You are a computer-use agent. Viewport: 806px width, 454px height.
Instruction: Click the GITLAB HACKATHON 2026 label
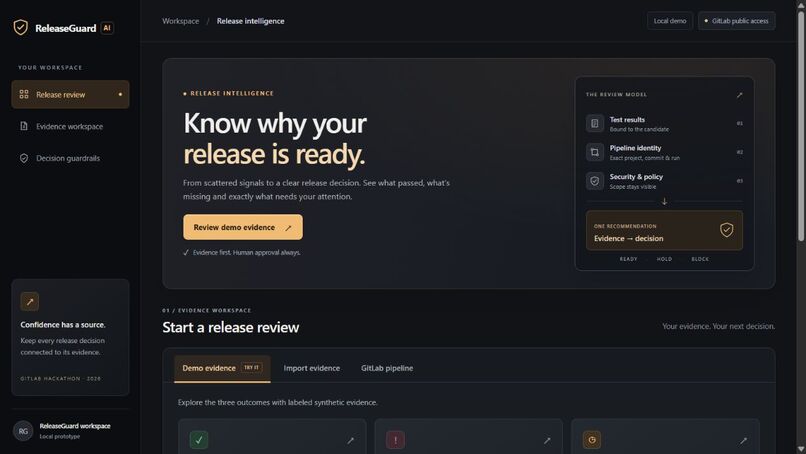pyautogui.click(x=61, y=378)
